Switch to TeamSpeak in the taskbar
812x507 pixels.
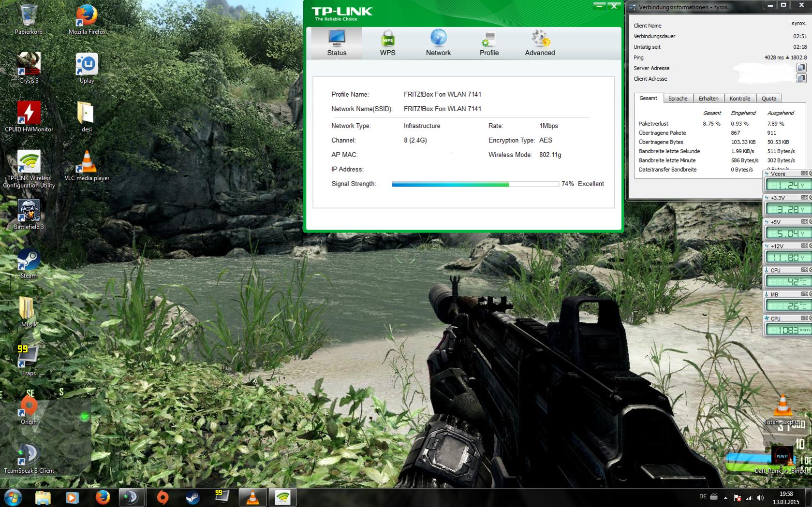point(132,497)
